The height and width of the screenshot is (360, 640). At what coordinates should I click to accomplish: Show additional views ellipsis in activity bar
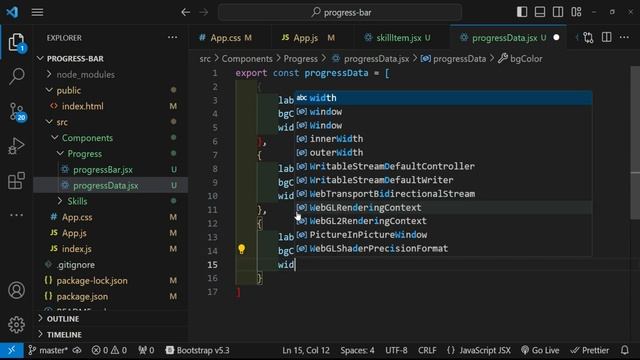[16, 215]
